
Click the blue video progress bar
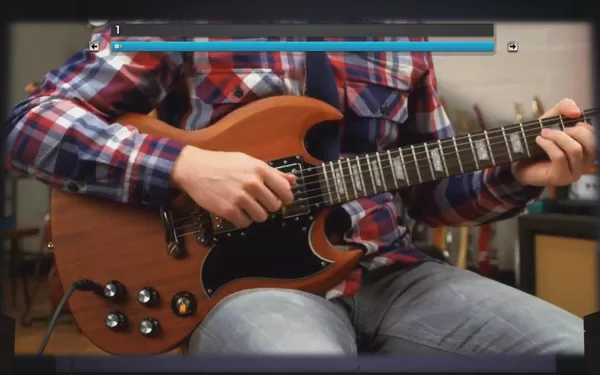click(303, 47)
